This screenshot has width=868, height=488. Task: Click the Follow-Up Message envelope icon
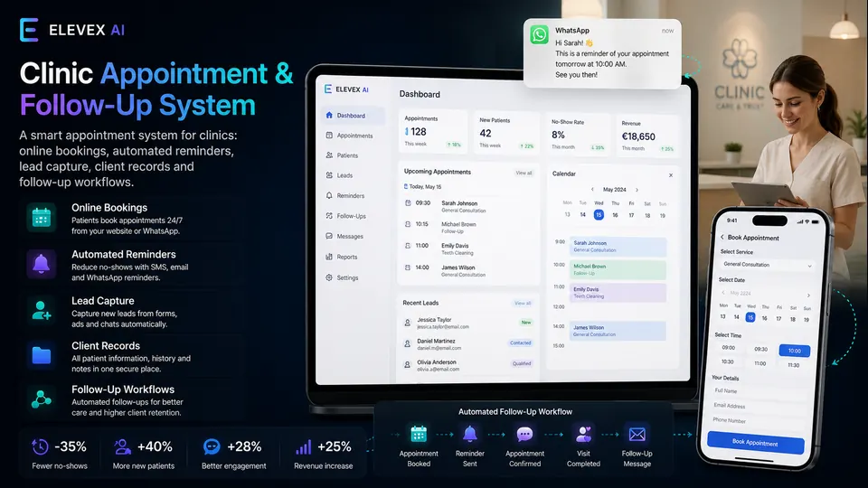coord(637,435)
